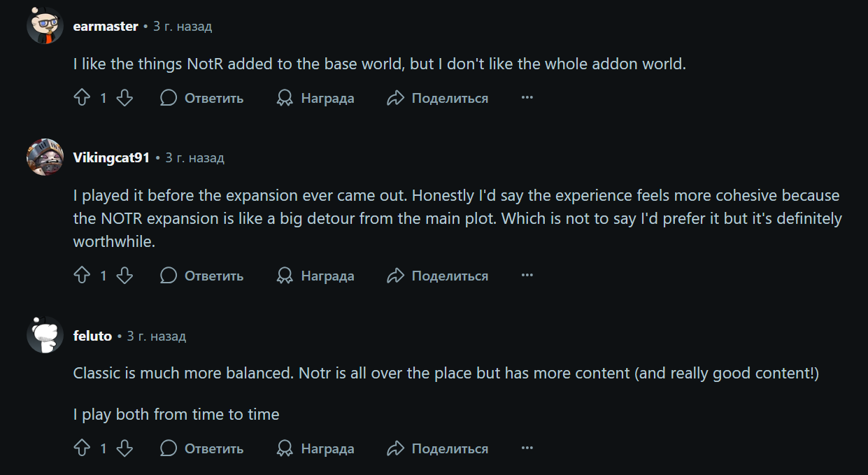Share Vikingcat91's comment
The width and height of the screenshot is (868, 475).
coord(437,276)
